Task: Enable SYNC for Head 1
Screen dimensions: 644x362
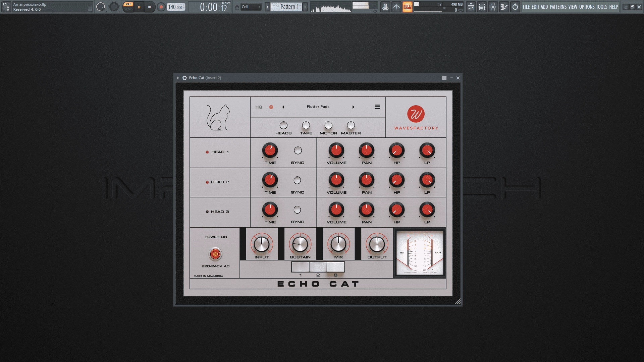Action: [x=298, y=150]
